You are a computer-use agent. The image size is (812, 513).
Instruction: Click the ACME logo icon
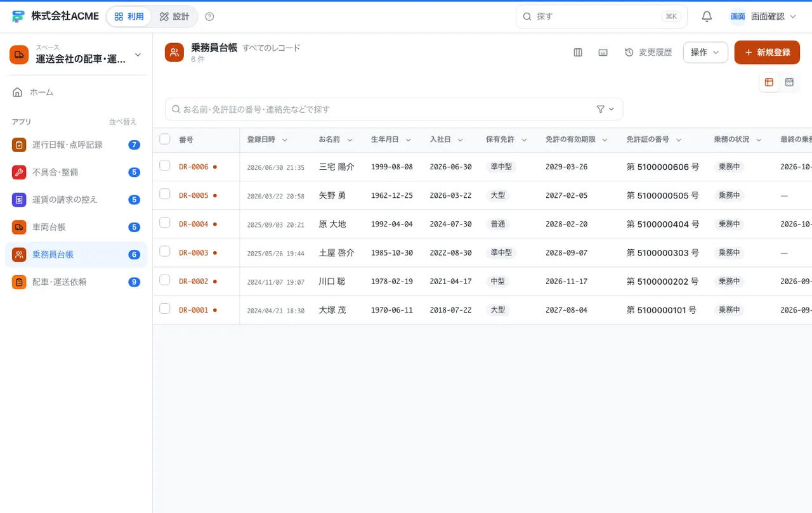(18, 16)
